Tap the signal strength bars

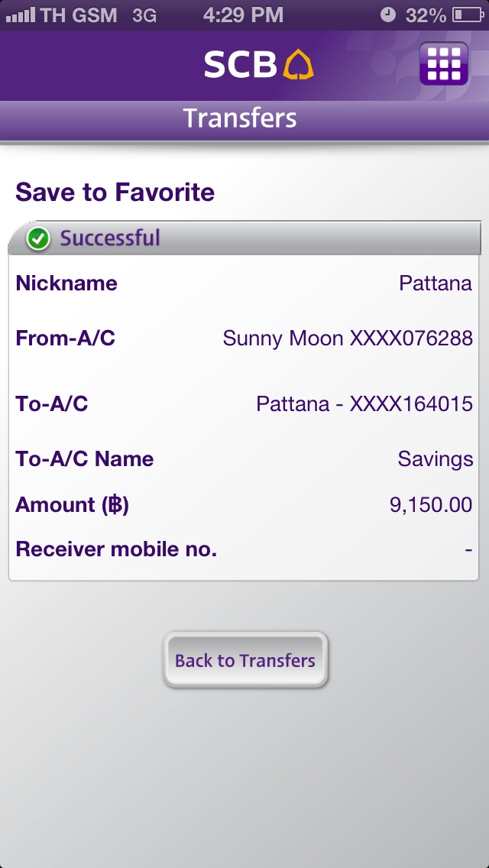click(x=19, y=15)
